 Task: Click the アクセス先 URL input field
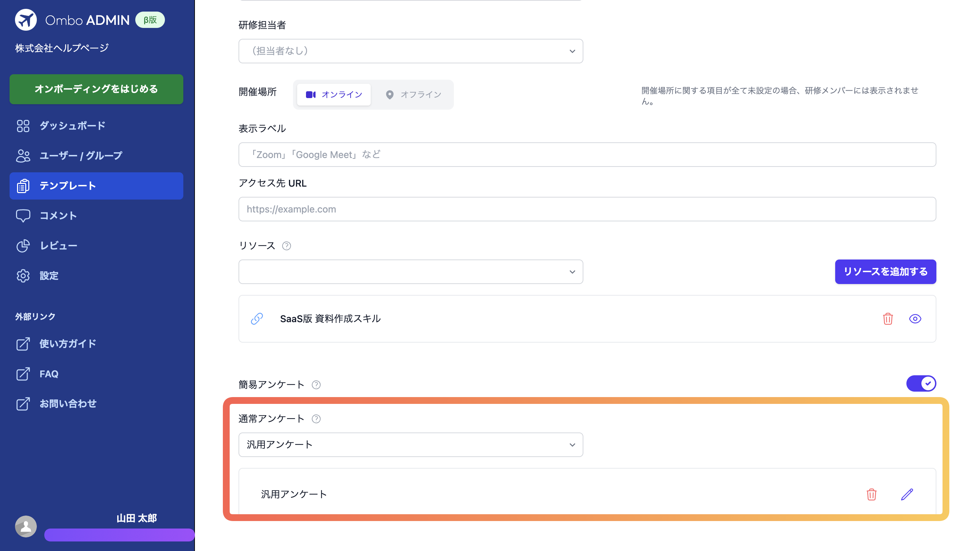pyautogui.click(x=587, y=209)
